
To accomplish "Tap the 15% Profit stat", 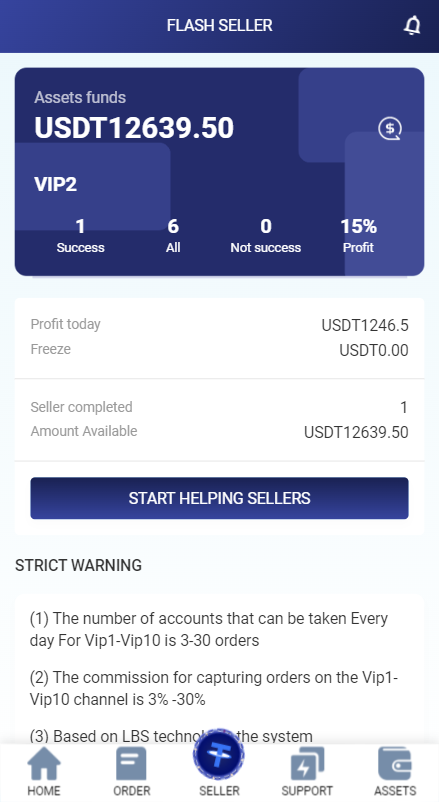I will [x=358, y=235].
